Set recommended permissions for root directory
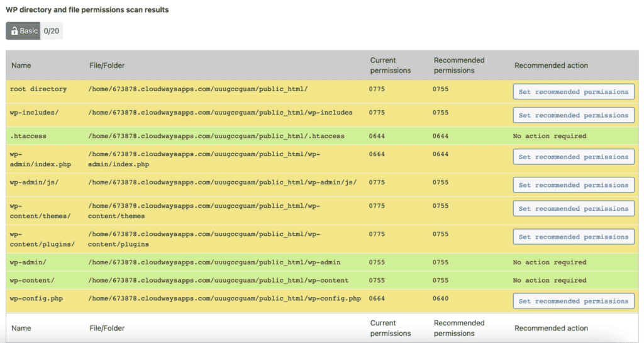The image size is (644, 343). (574, 92)
